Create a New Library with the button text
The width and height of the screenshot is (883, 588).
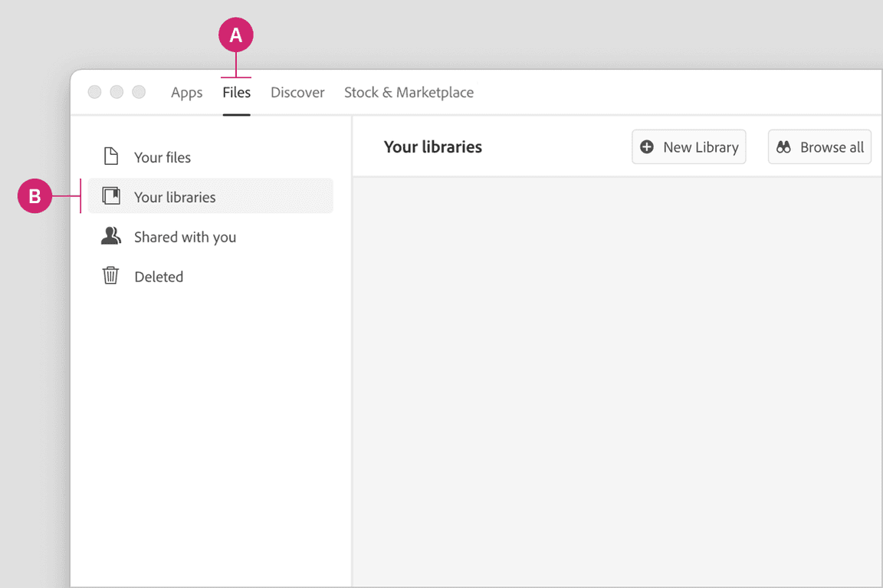(x=701, y=147)
